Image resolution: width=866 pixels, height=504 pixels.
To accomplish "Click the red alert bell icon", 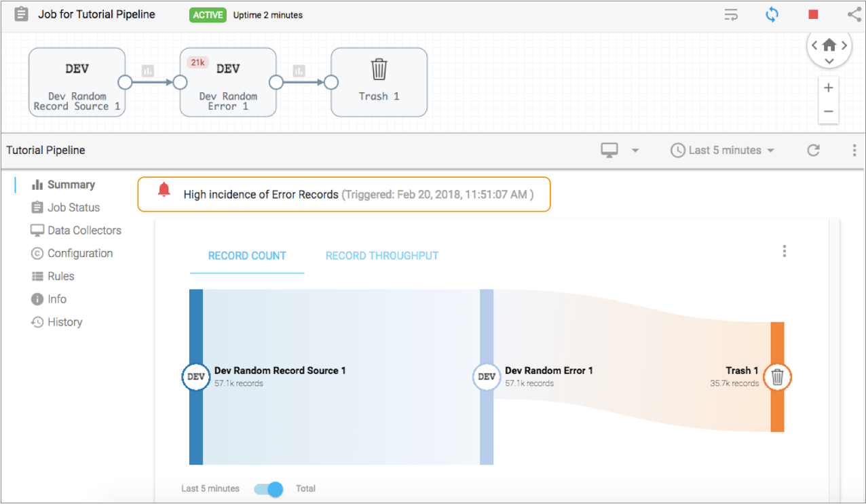I will point(164,190).
